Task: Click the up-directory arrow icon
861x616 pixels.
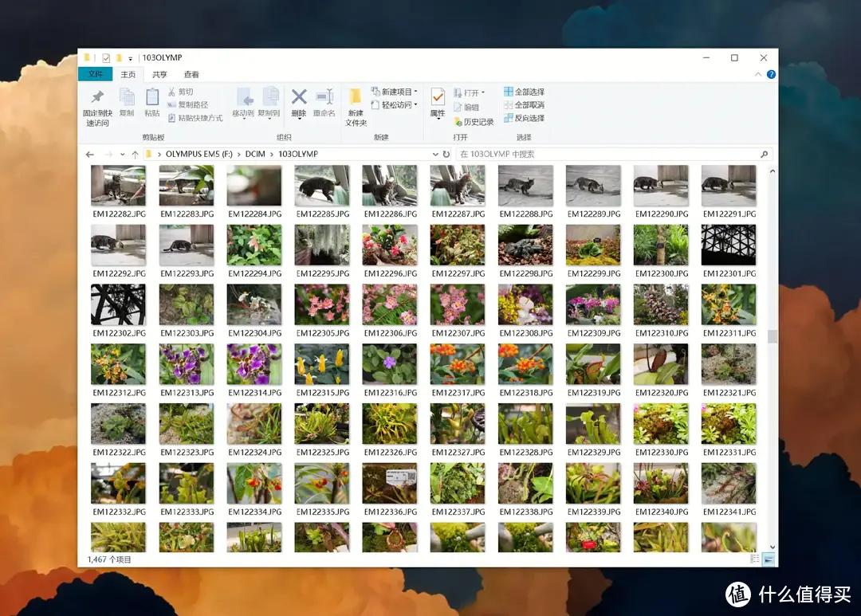Action: [135, 155]
